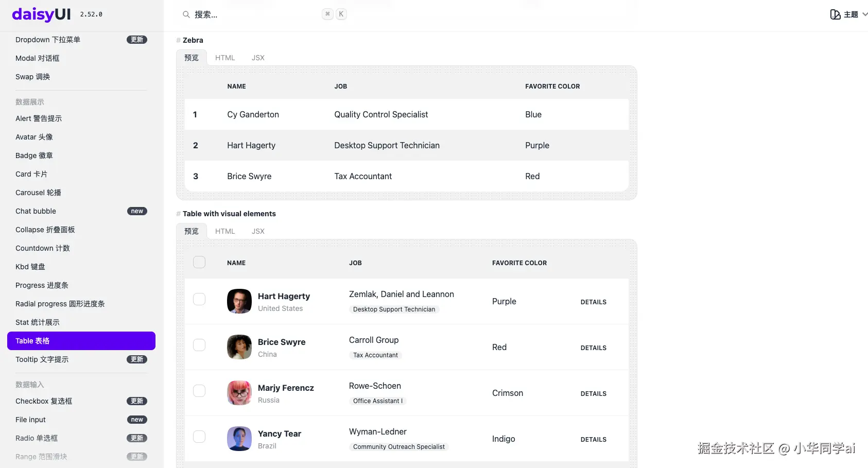Toggle the select-all checkbox in table header

[x=199, y=262]
